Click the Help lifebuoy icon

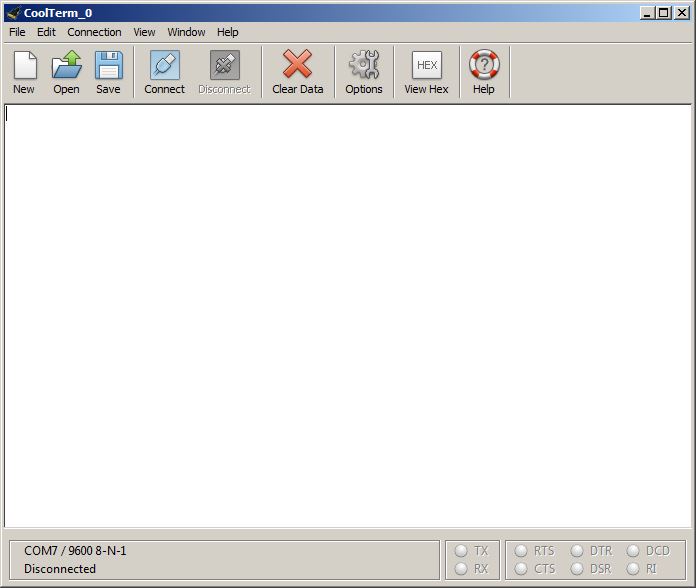coord(484,66)
